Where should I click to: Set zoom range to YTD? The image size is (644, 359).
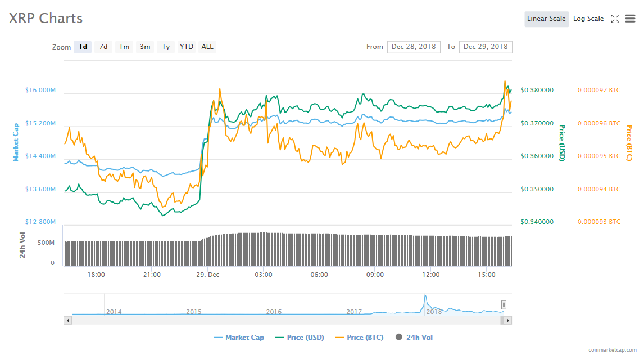click(187, 47)
